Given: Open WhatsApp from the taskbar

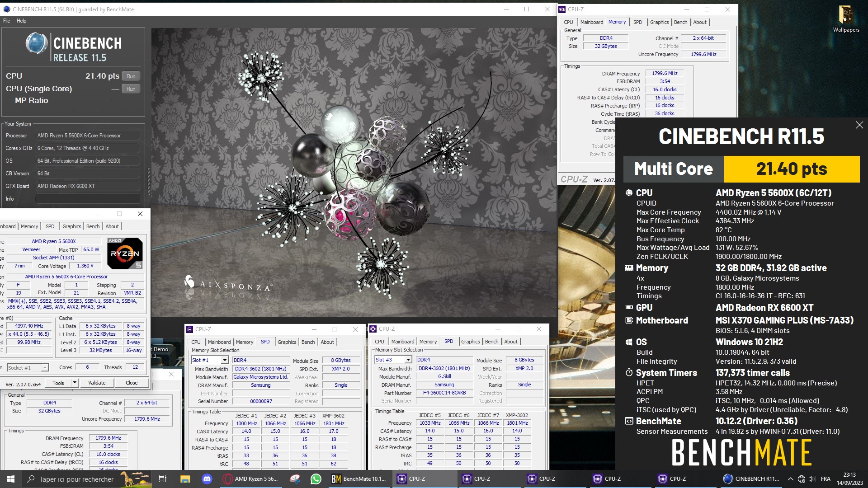Looking at the screenshot, I should (316, 479).
